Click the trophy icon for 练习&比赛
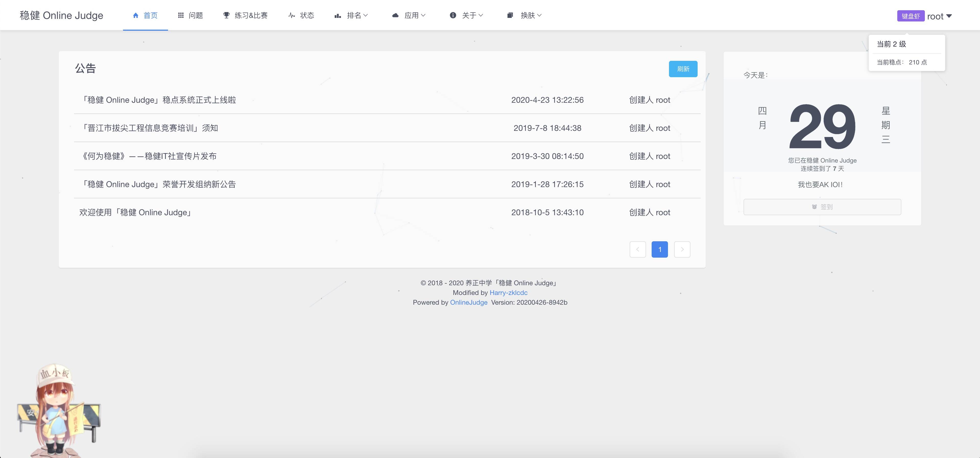Screen dimensions: 980x458 226,15
